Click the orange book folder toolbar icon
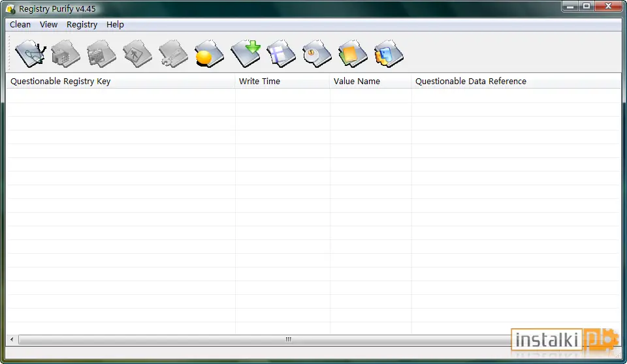The image size is (627, 364). tap(353, 53)
